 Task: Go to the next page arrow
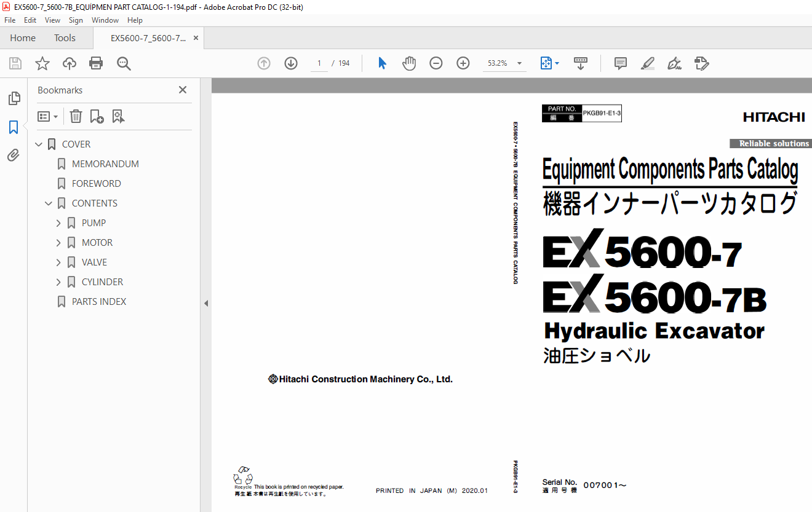[x=291, y=63]
